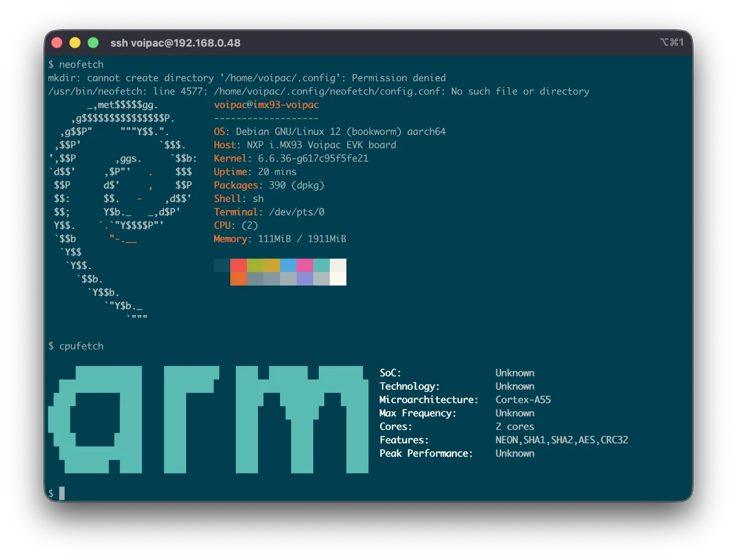Pick the orange swatch in the bottom row

tap(238, 279)
